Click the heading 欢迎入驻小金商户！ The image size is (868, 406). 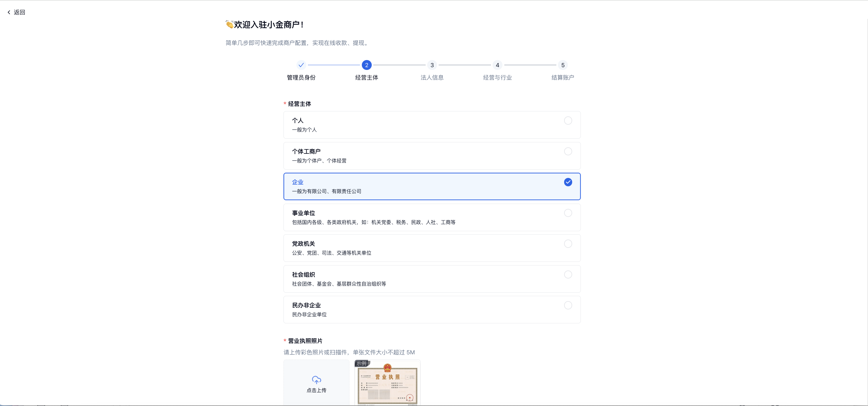pyautogui.click(x=270, y=24)
